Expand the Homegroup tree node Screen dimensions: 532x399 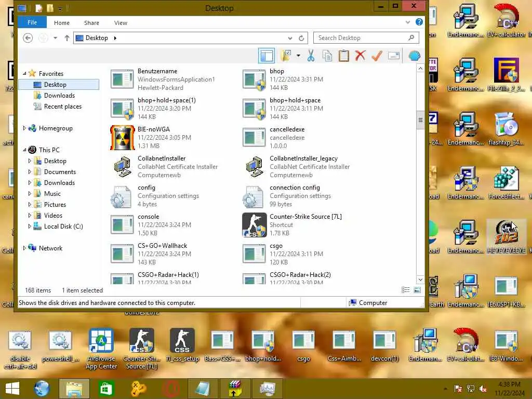24,128
